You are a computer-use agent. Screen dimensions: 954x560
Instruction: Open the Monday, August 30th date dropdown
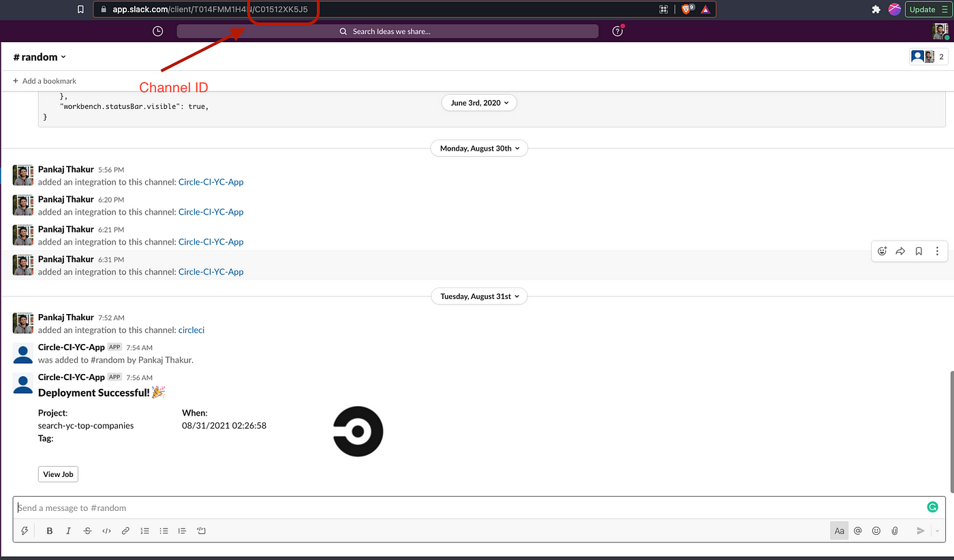[479, 148]
